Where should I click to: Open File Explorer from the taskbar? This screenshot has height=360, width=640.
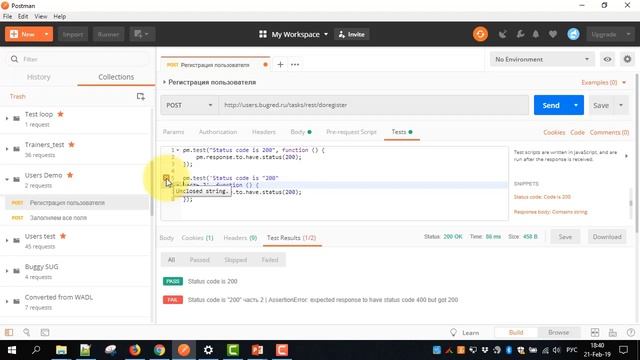61,350
